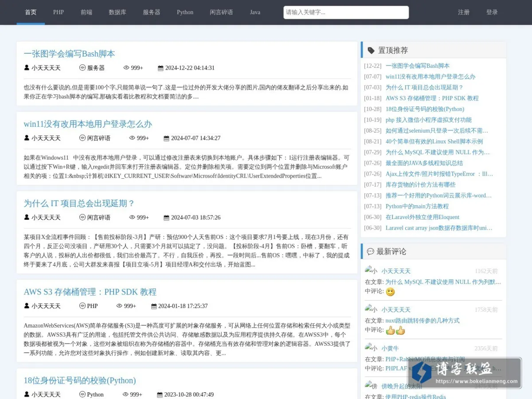The image size is (532, 399).
Task: Click views eye icon in Bash脚本 post
Action: [x=126, y=68]
